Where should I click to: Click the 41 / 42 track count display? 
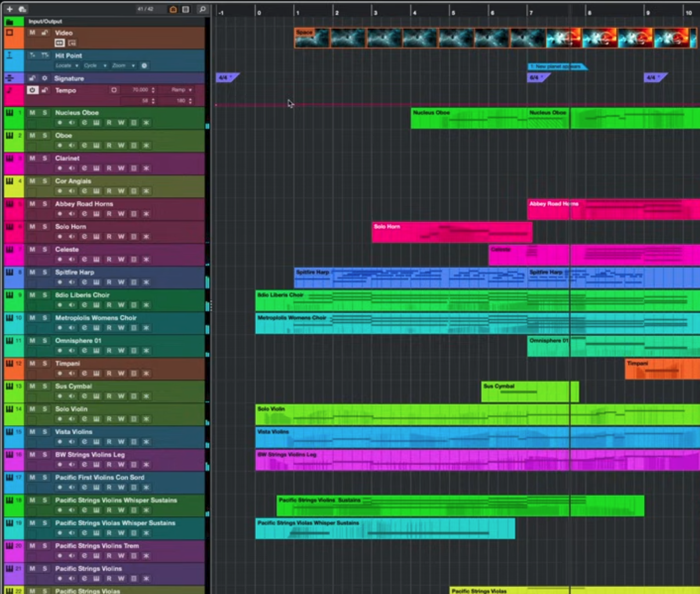[x=145, y=9]
